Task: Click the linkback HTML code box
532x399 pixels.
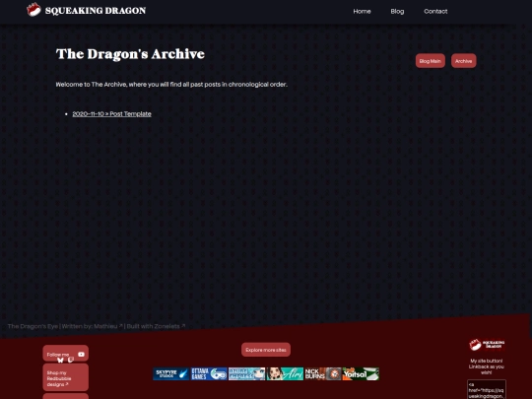Action: [x=487, y=389]
